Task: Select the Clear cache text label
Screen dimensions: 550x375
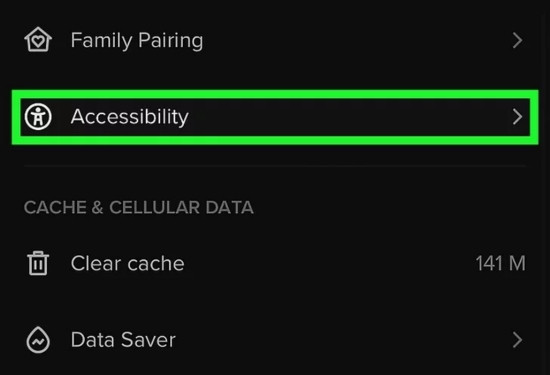Action: pyautogui.click(x=127, y=263)
